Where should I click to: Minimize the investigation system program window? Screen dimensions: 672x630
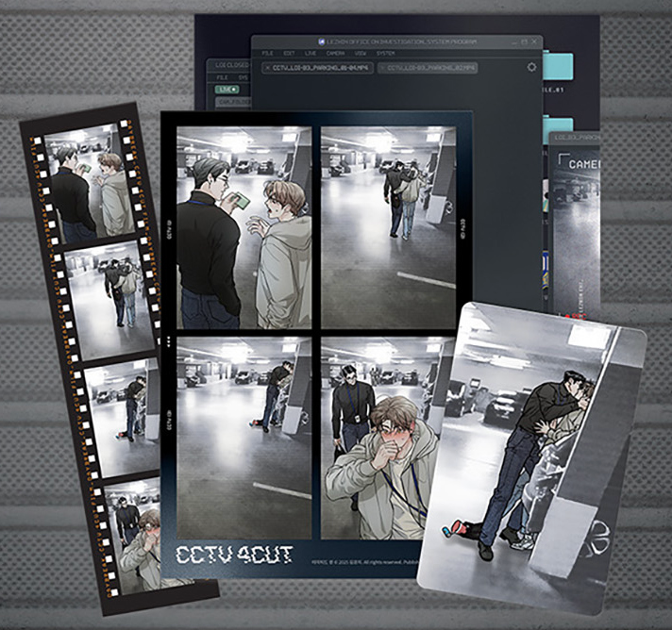514,42
